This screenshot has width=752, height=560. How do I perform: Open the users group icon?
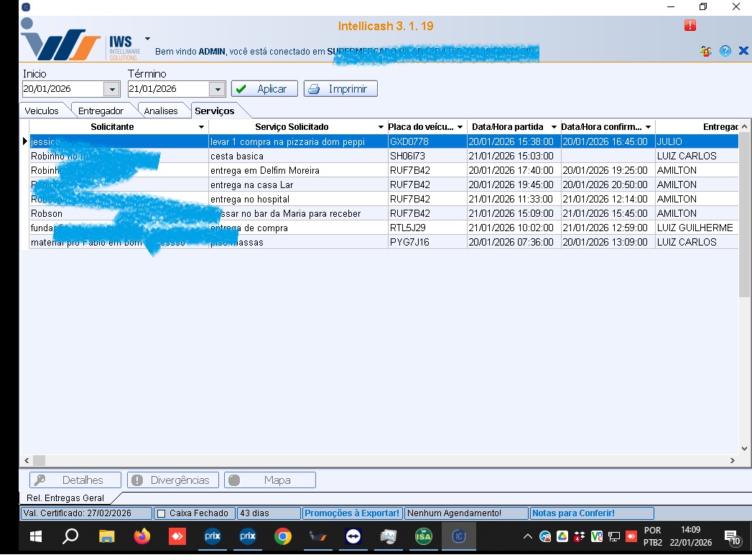point(706,52)
